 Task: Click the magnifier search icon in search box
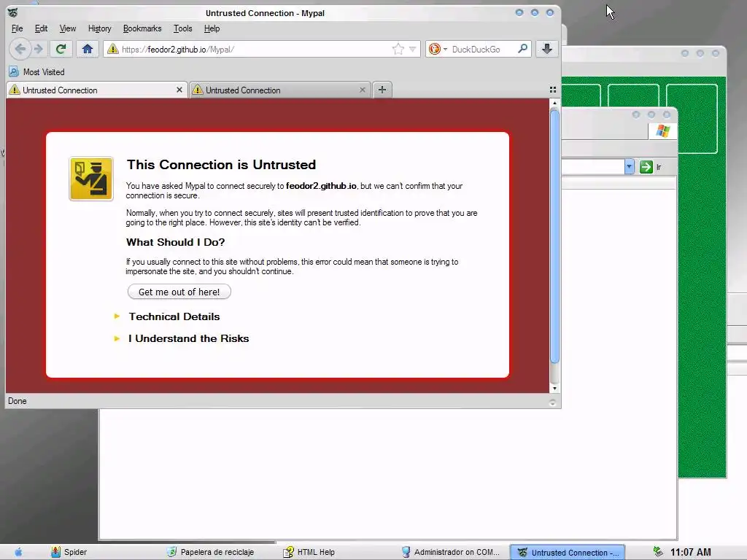(x=522, y=49)
